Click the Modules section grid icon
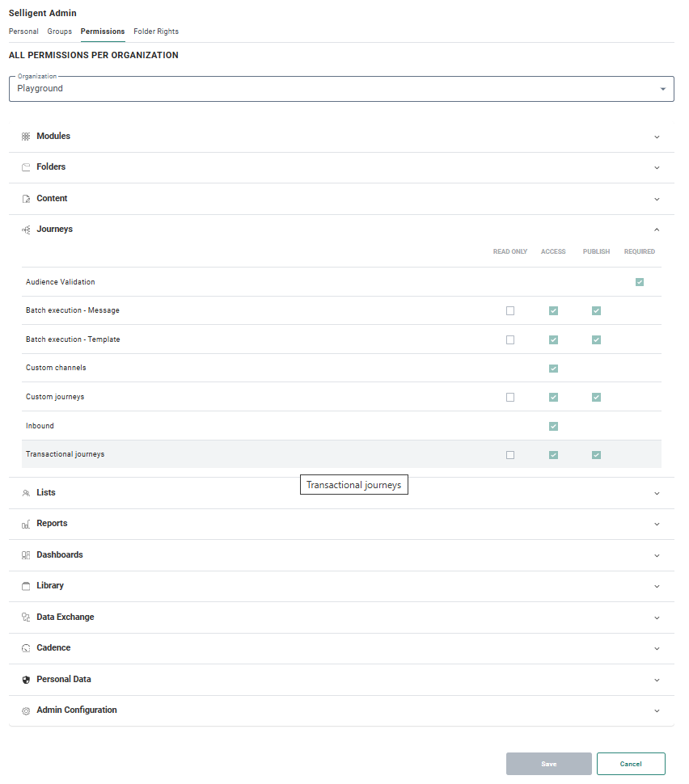The image size is (689, 784). [26, 137]
